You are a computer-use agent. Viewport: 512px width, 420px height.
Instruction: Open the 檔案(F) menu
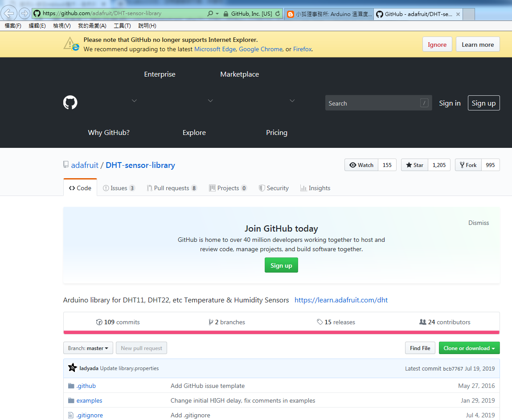[13, 25]
